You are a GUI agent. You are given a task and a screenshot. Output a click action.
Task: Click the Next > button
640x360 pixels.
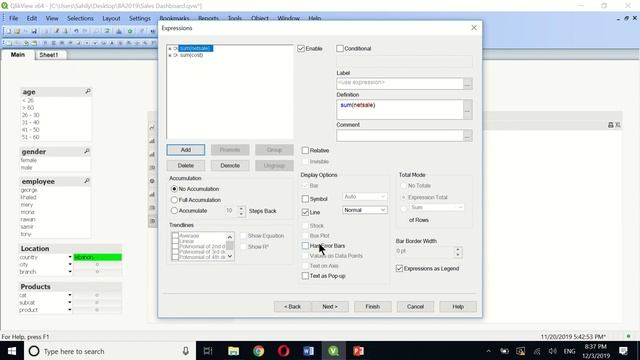coord(330,307)
